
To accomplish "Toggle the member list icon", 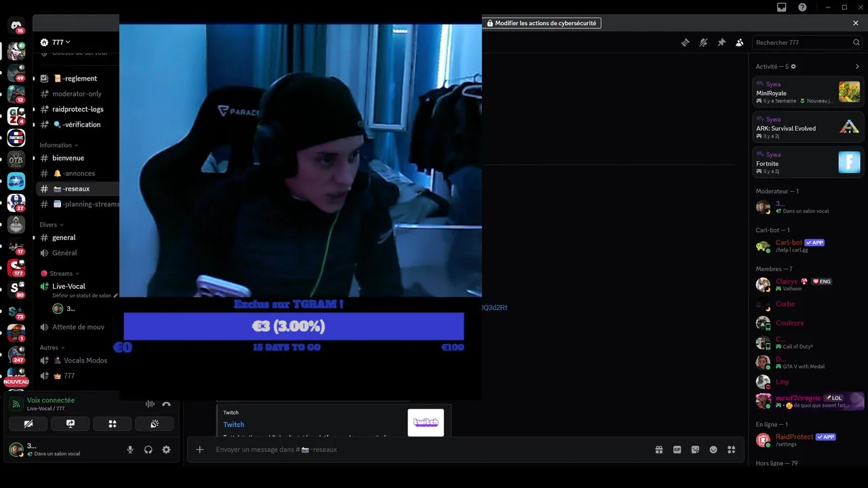I will 740,42.
